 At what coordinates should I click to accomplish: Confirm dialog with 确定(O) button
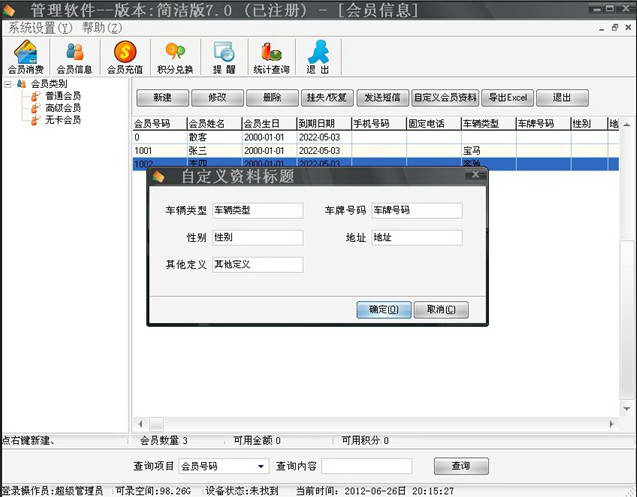pyautogui.click(x=384, y=310)
